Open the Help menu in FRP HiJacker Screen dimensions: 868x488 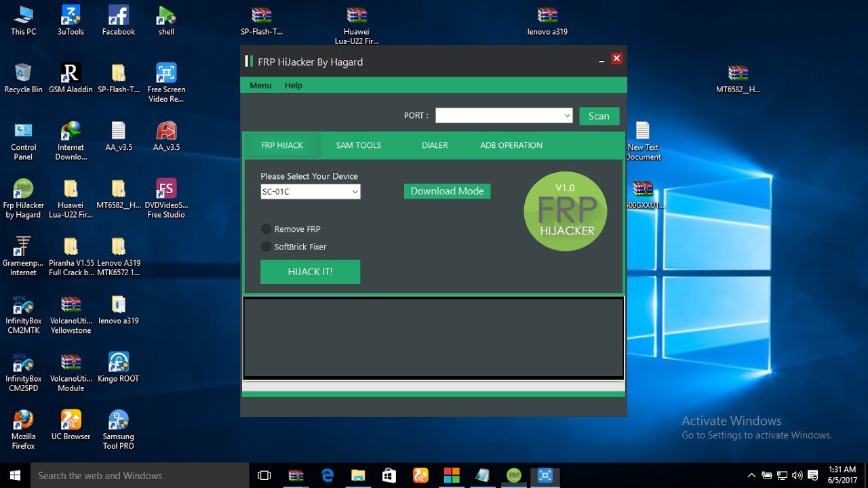294,85
